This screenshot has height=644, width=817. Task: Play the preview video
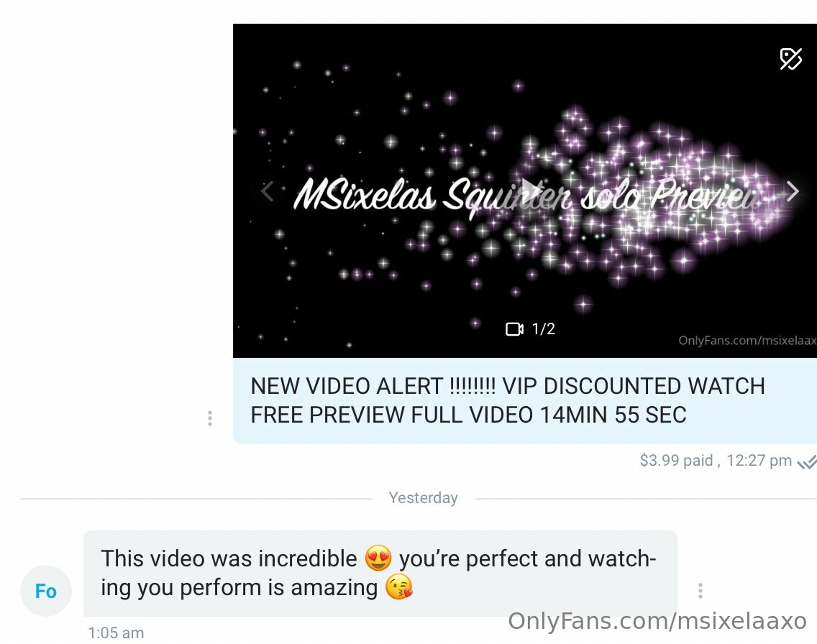pos(531,190)
